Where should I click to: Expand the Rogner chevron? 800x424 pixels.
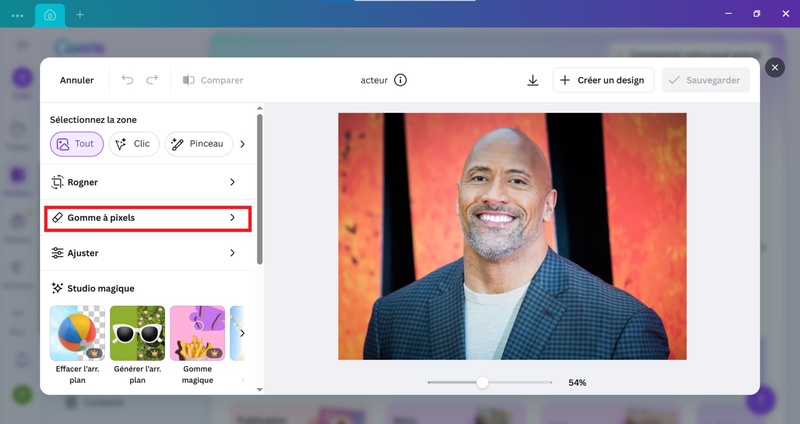pos(232,182)
